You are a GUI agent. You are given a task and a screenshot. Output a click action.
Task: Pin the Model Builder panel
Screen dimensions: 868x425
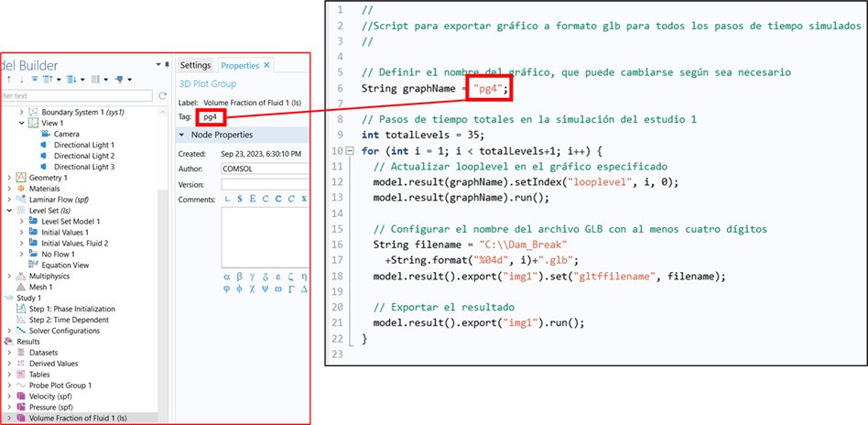pos(157,65)
